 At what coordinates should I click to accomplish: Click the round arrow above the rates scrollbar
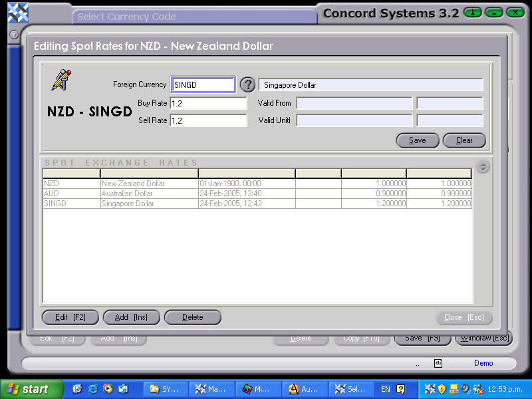[x=483, y=166]
